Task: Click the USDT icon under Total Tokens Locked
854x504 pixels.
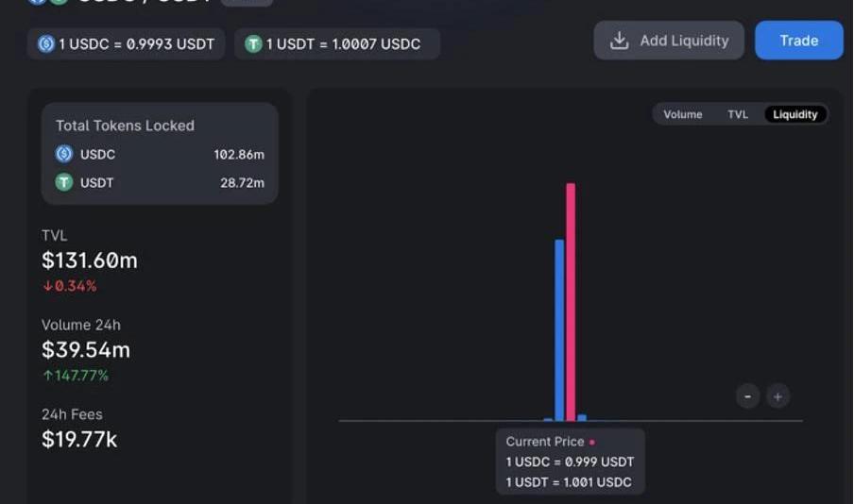Action: [x=64, y=182]
